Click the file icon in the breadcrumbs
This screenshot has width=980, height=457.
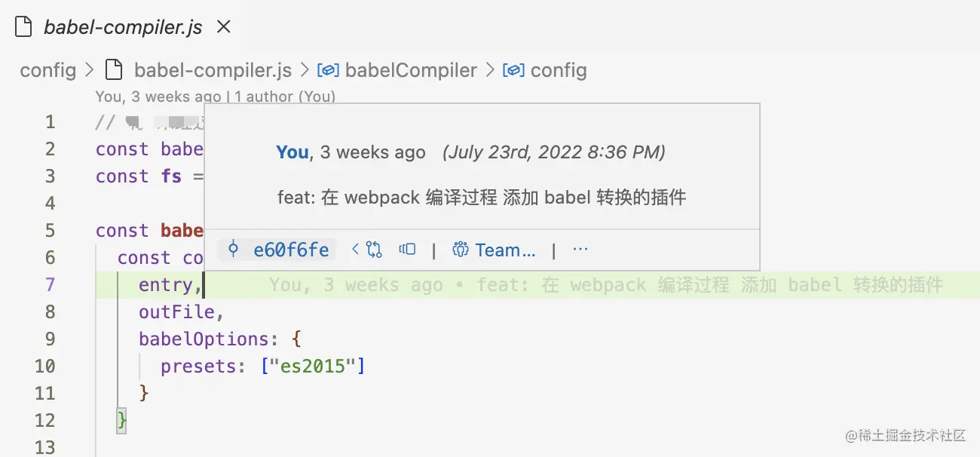point(113,70)
